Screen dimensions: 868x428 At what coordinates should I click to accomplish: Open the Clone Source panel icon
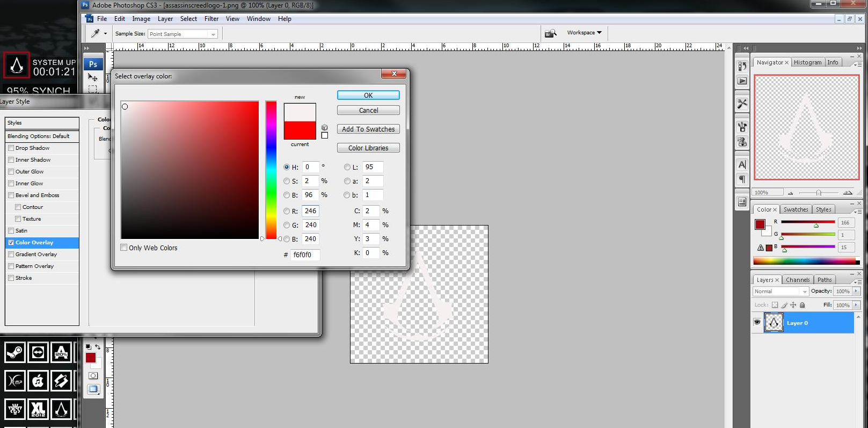pos(742,142)
